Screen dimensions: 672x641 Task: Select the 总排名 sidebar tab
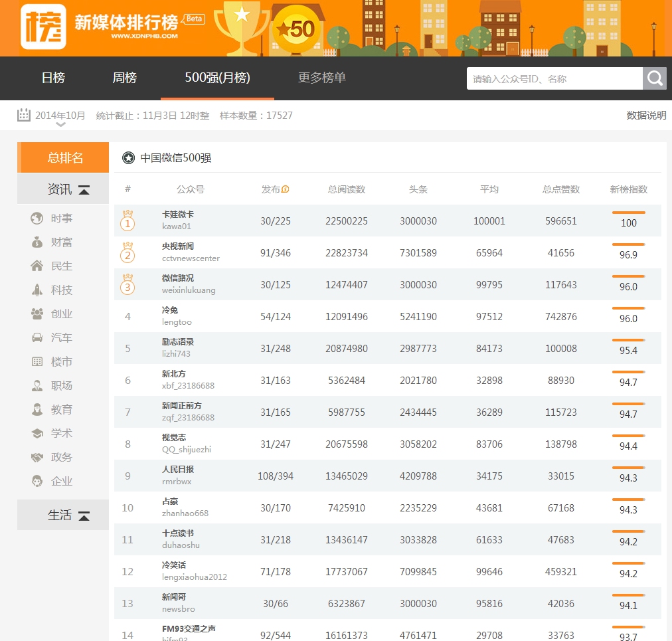click(63, 157)
